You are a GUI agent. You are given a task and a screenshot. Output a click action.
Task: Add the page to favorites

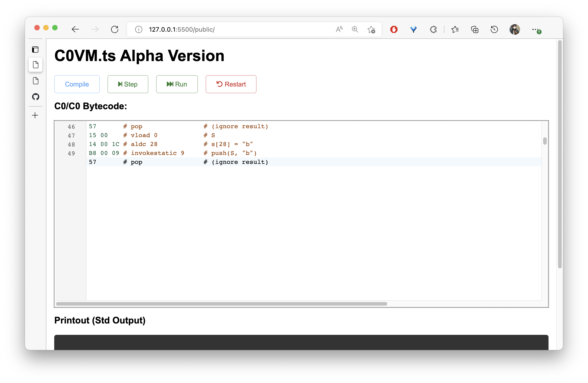[x=371, y=29]
